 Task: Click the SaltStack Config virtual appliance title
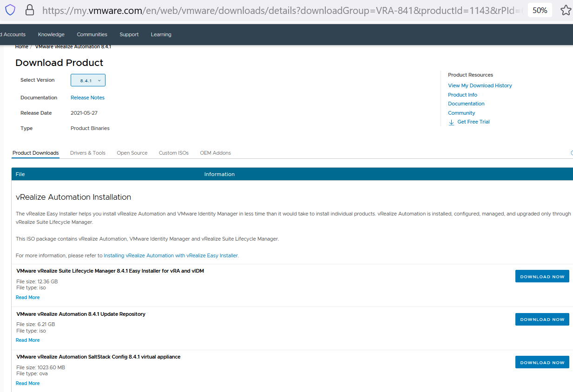coord(99,357)
